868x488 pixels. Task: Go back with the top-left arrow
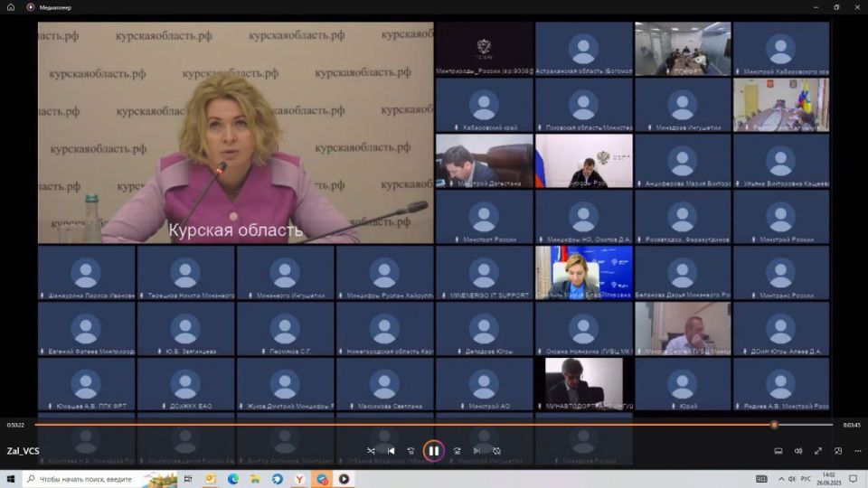(11, 7)
